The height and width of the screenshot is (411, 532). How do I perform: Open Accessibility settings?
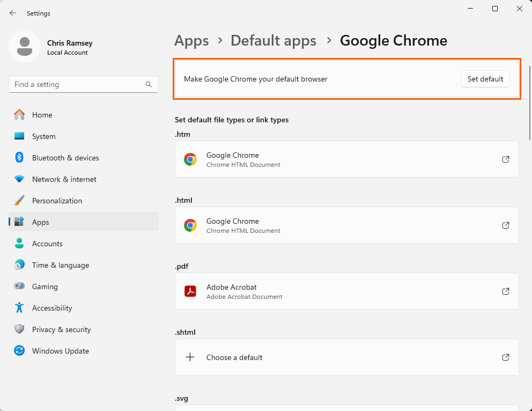click(x=84, y=307)
